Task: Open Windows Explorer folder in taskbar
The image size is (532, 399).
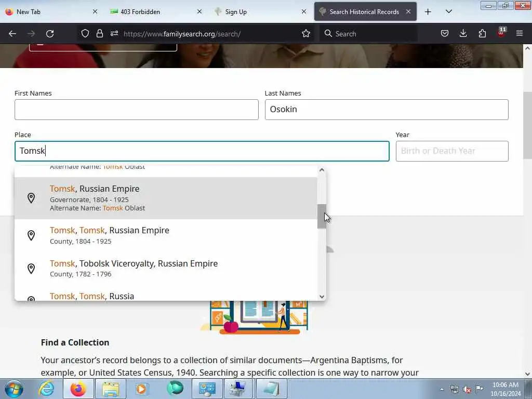Action: (x=111, y=389)
